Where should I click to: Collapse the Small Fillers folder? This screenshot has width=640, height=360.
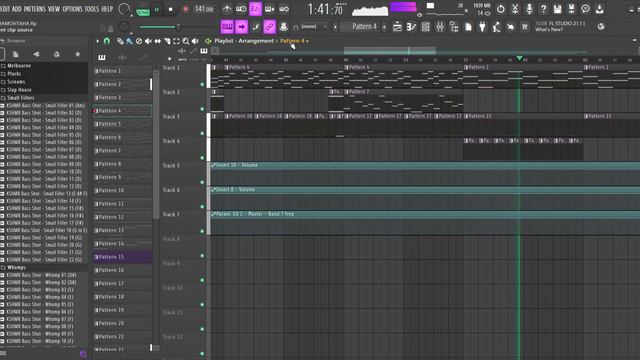(20, 98)
